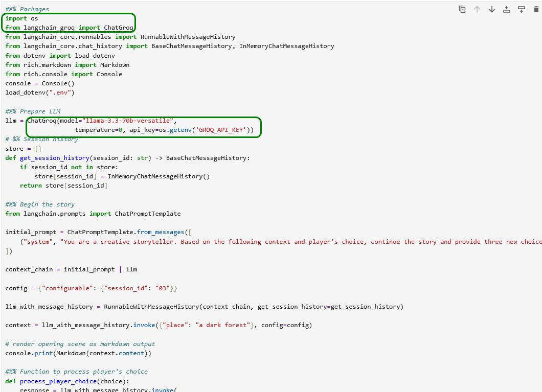Insert a new cell above this one
The height and width of the screenshot is (392, 542).
[507, 9]
